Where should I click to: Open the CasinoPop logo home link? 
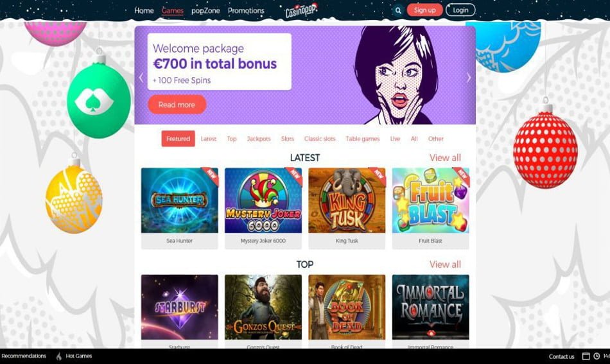[x=301, y=10]
